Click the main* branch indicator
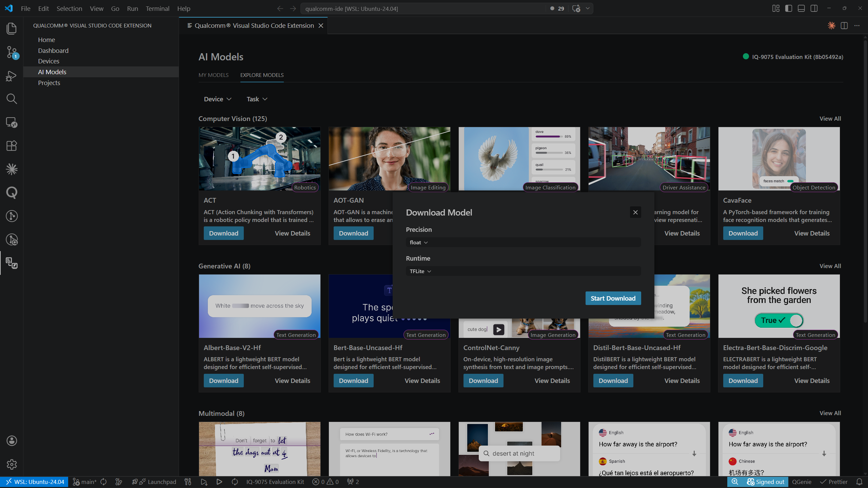The width and height of the screenshot is (868, 488). pyautogui.click(x=85, y=482)
